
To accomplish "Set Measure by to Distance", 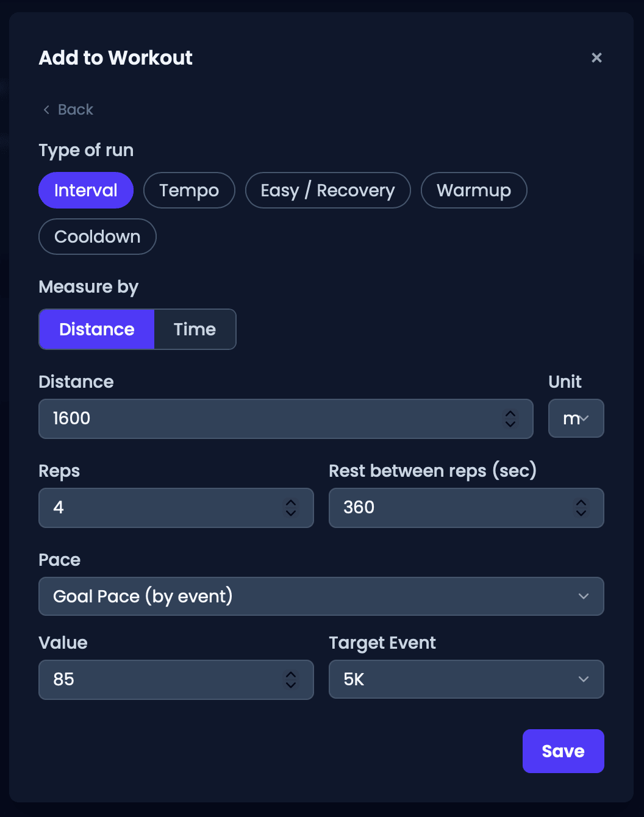I will point(96,329).
